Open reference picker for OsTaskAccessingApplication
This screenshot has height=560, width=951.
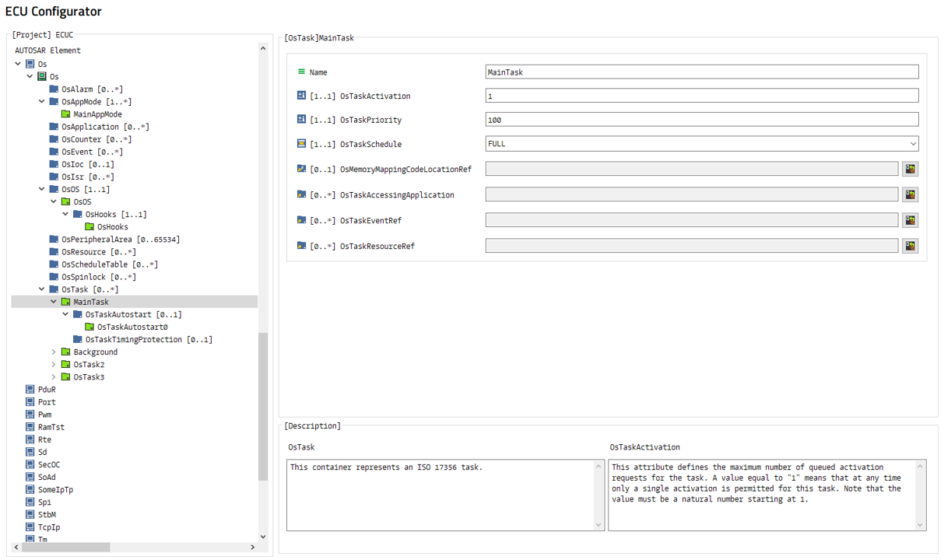click(910, 194)
